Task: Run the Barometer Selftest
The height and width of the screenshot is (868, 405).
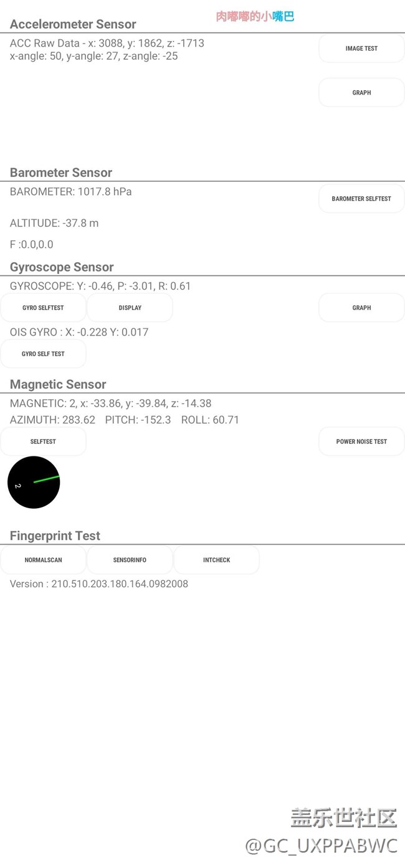Action: pos(361,199)
